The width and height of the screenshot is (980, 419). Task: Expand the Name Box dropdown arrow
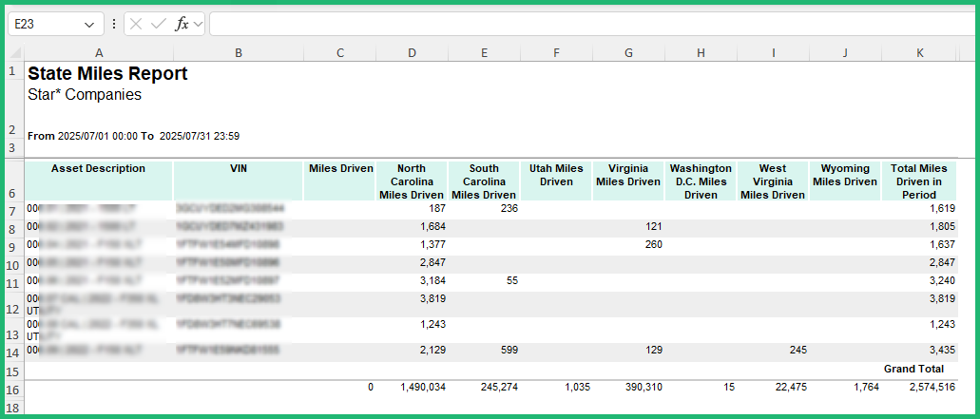point(90,25)
